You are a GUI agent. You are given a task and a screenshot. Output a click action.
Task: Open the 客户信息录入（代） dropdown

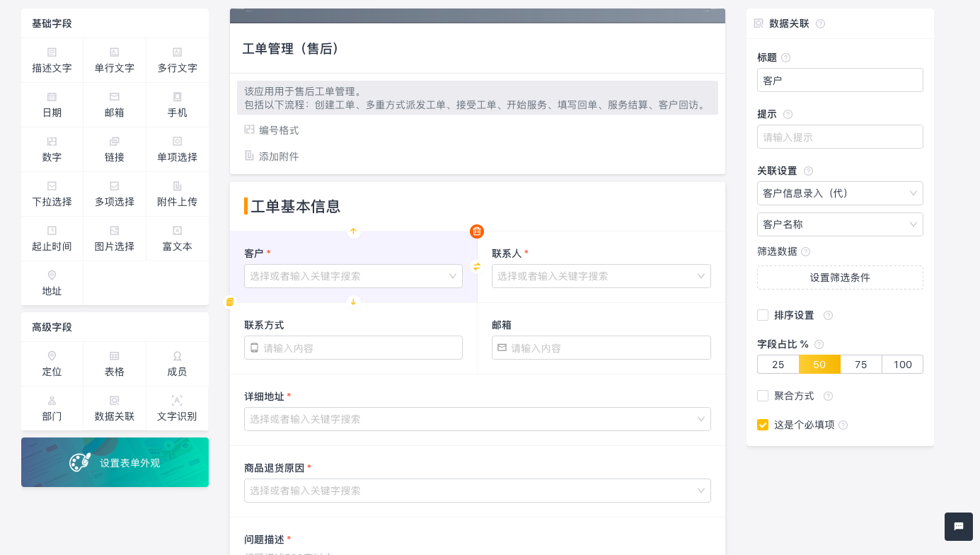840,193
